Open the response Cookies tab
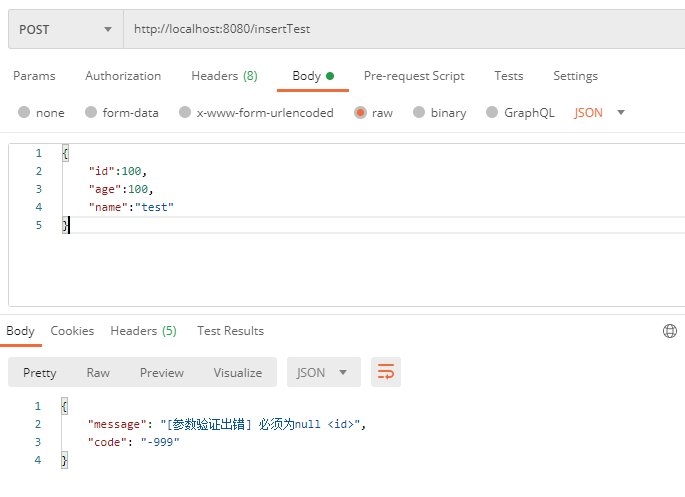Screen dimensions: 685x497 pos(72,331)
